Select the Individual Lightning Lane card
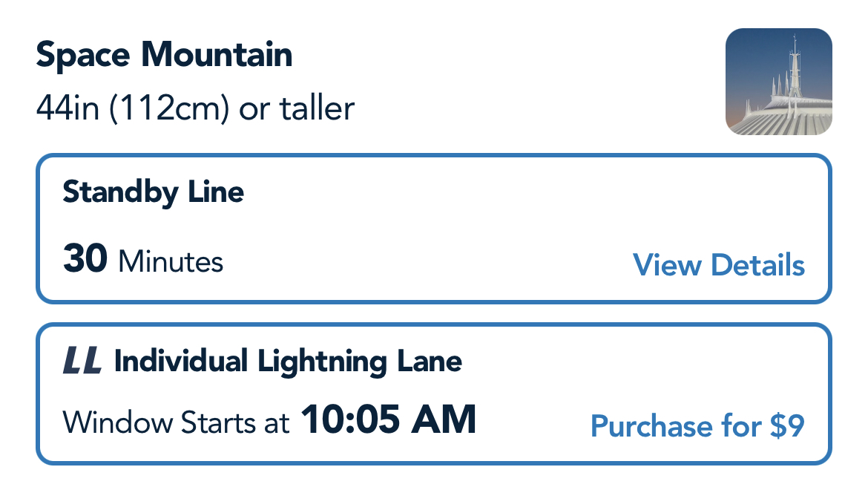Viewport: 868px width, 490px height. click(x=433, y=393)
